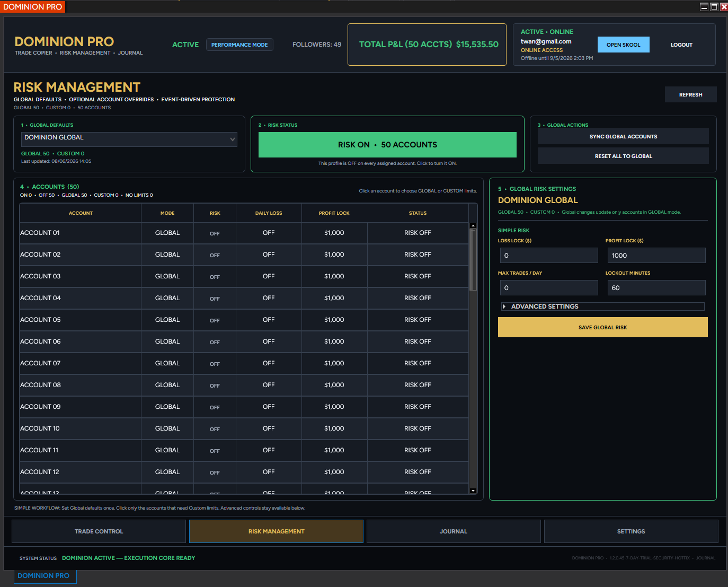Select the ACCOUNT 11 row
Screen dimensions: 728x587
(244, 450)
